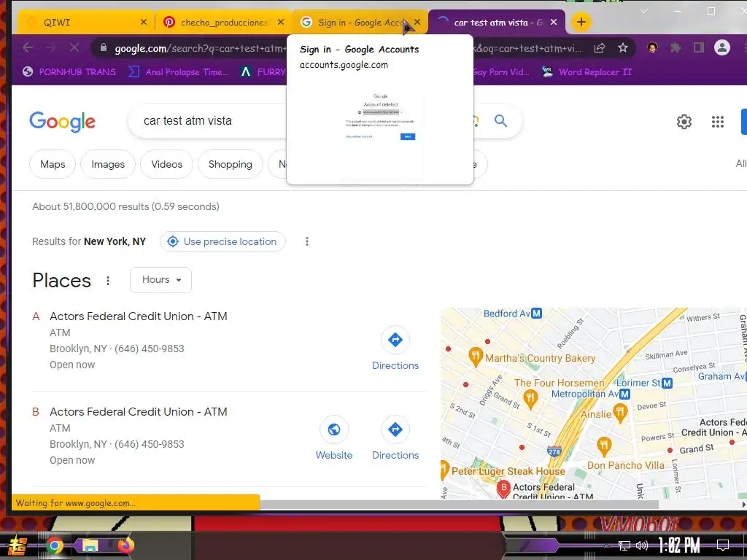Image resolution: width=747 pixels, height=560 pixels.
Task: Expand the Hours dropdown
Action: point(161,280)
